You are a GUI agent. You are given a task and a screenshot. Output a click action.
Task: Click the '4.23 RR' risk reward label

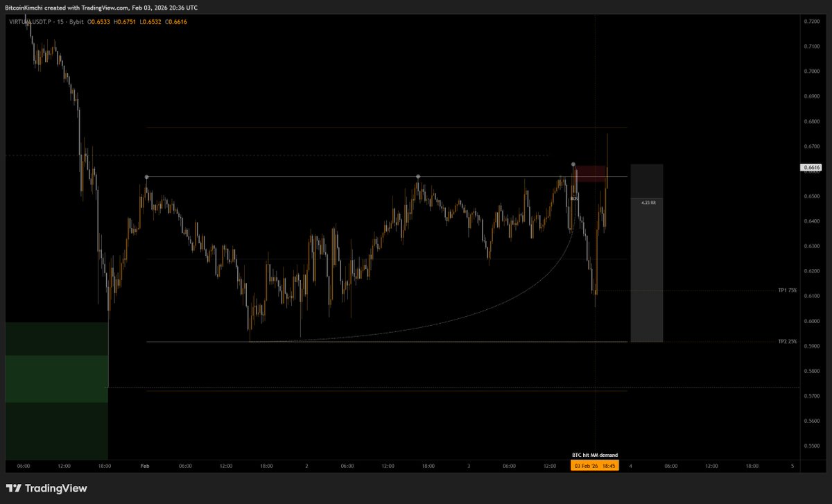[648, 203]
